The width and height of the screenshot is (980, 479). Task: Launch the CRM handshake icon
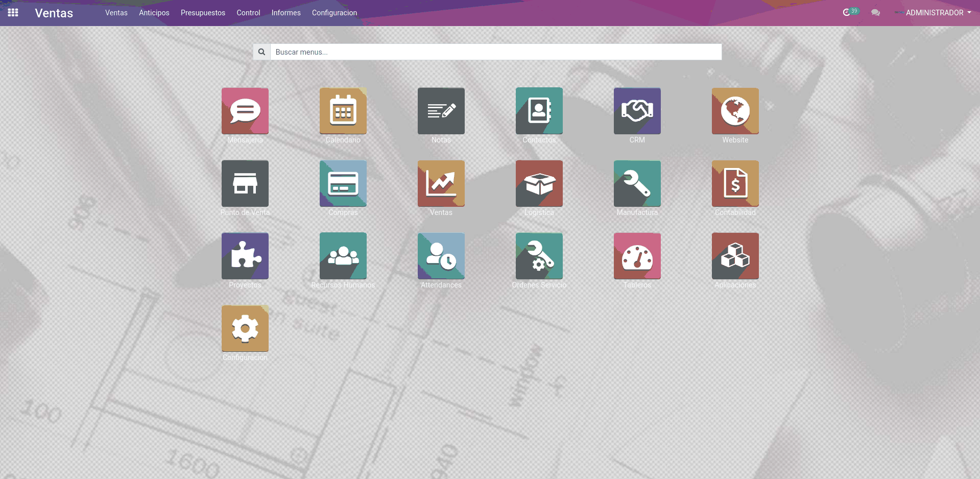click(637, 111)
